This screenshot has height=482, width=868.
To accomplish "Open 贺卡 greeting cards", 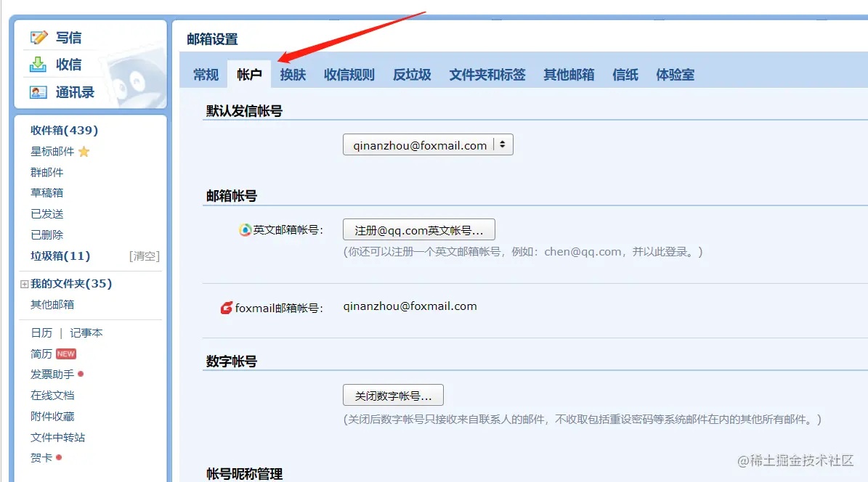I will 41,457.
